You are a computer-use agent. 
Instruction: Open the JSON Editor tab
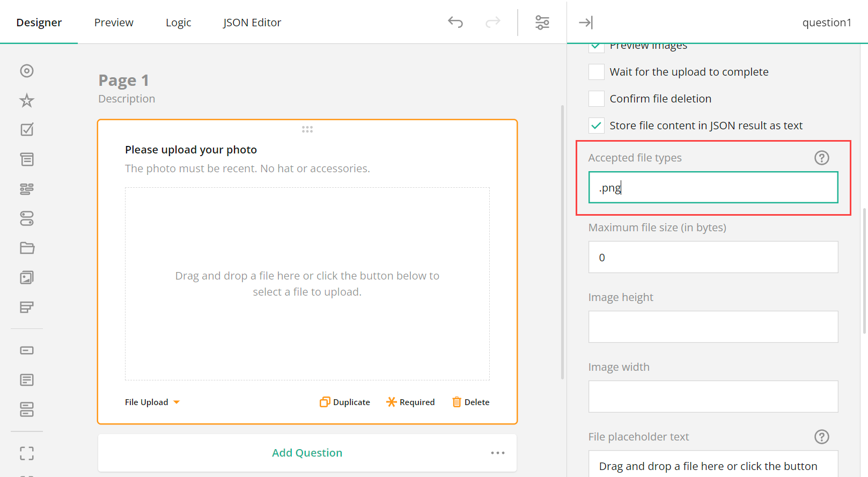[252, 23]
